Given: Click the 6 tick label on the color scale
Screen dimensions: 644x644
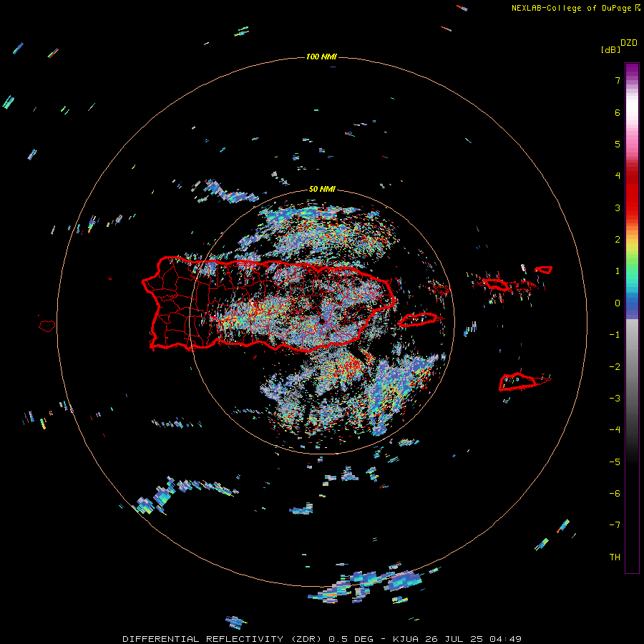Looking at the screenshot, I should click(618, 112).
